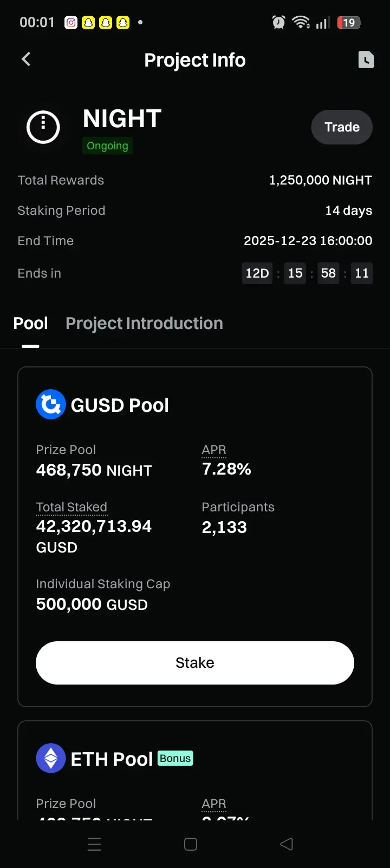Open the Project Introduction tab
This screenshot has height=868, width=390.
pyautogui.click(x=144, y=324)
